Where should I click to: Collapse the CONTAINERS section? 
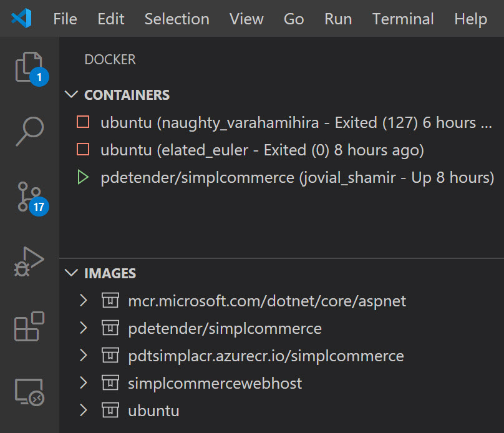[x=72, y=94]
